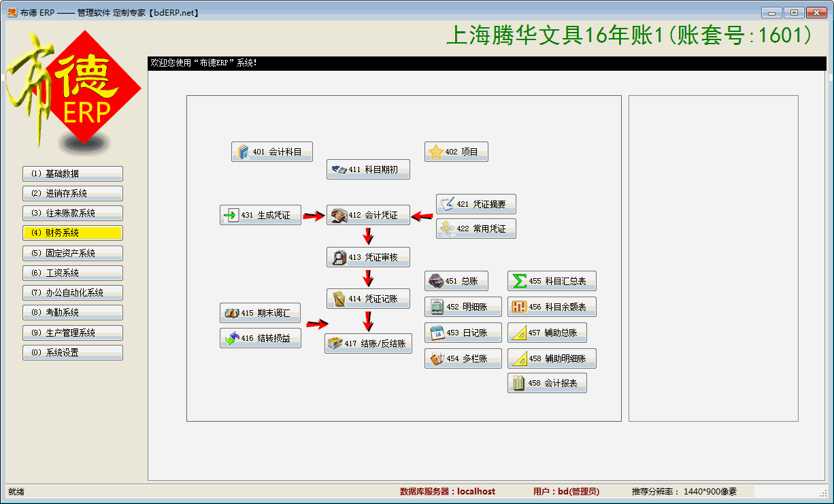Open 402 项目 star icon button
Screen dimensions: 834x504
(456, 152)
